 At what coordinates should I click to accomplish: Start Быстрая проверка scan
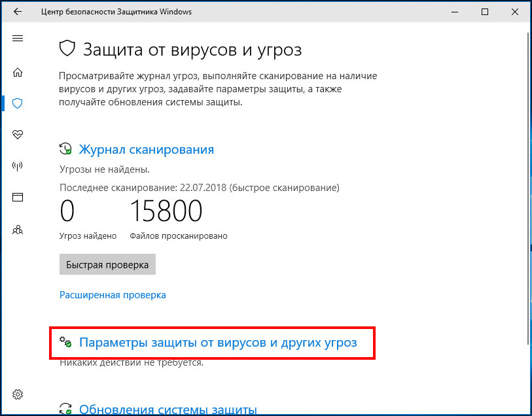[x=107, y=264]
